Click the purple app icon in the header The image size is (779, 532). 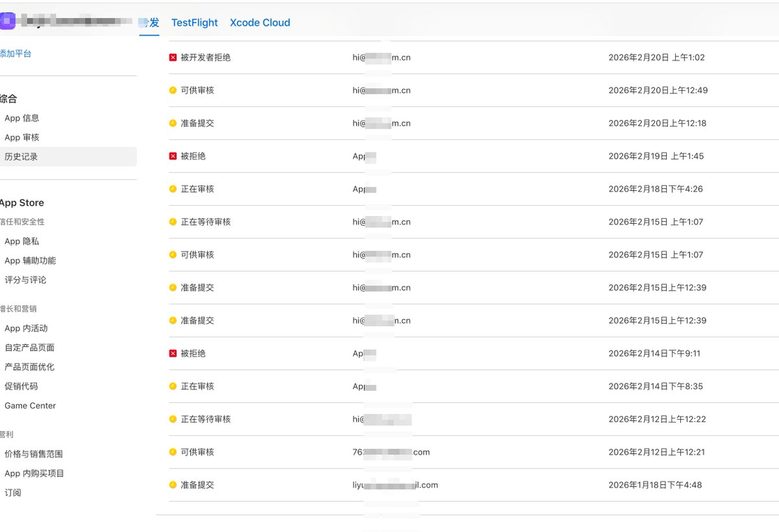click(7, 21)
